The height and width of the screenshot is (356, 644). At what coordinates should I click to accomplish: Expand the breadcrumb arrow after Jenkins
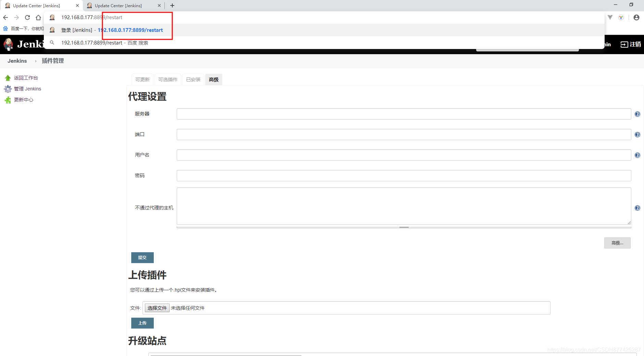[x=36, y=61]
